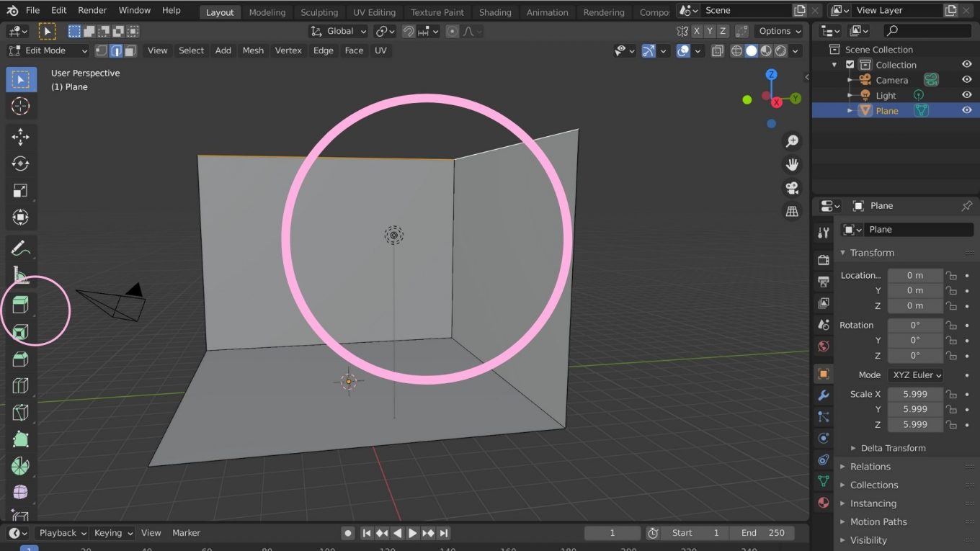Activate the Rotate tool

tap(20, 163)
